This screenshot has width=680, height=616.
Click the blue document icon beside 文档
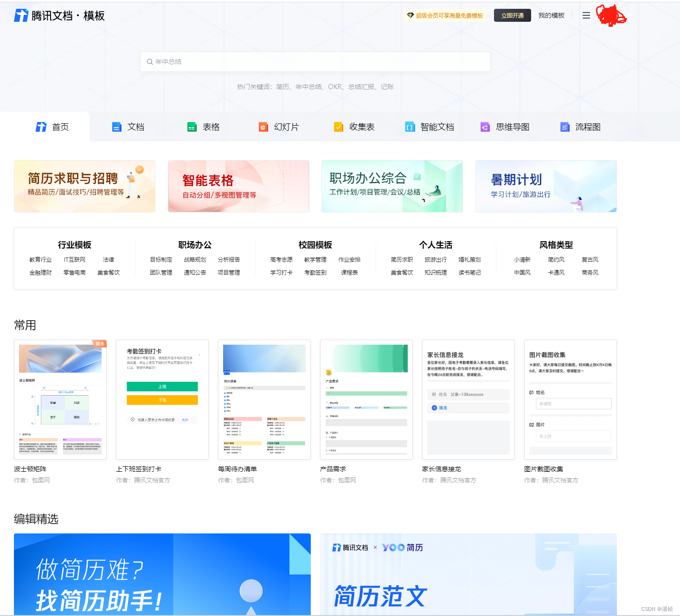point(117,127)
